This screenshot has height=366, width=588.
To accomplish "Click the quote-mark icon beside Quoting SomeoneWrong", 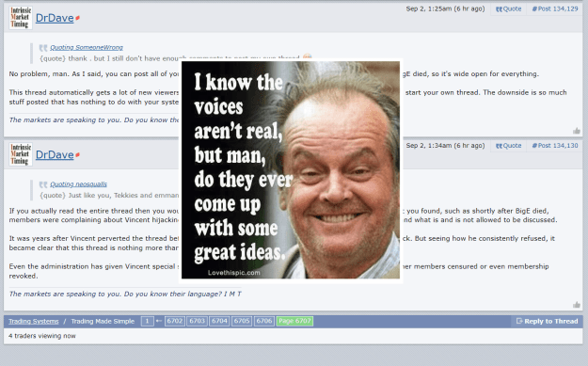I will (43, 48).
